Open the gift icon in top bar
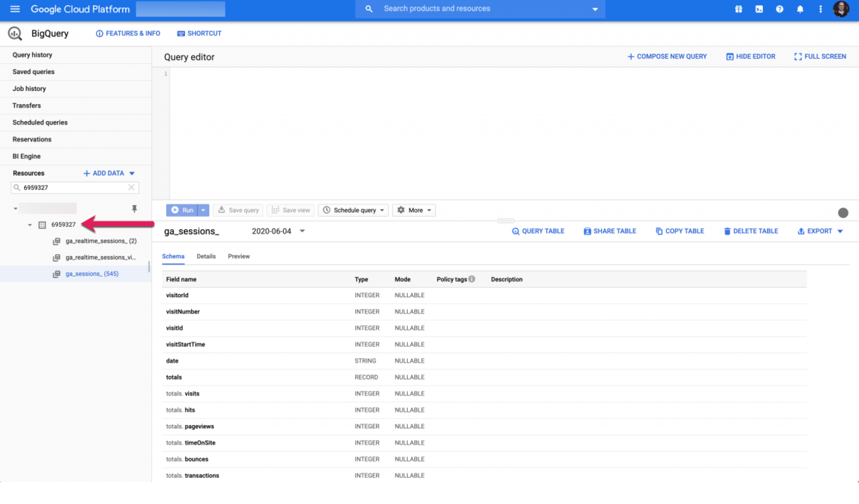859x504 pixels. point(738,9)
